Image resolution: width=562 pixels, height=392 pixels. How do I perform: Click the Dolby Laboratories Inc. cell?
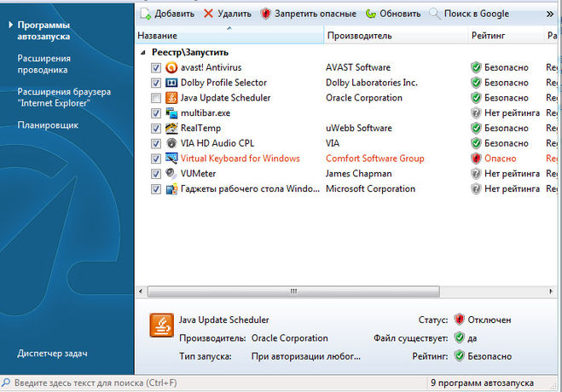[x=372, y=83]
